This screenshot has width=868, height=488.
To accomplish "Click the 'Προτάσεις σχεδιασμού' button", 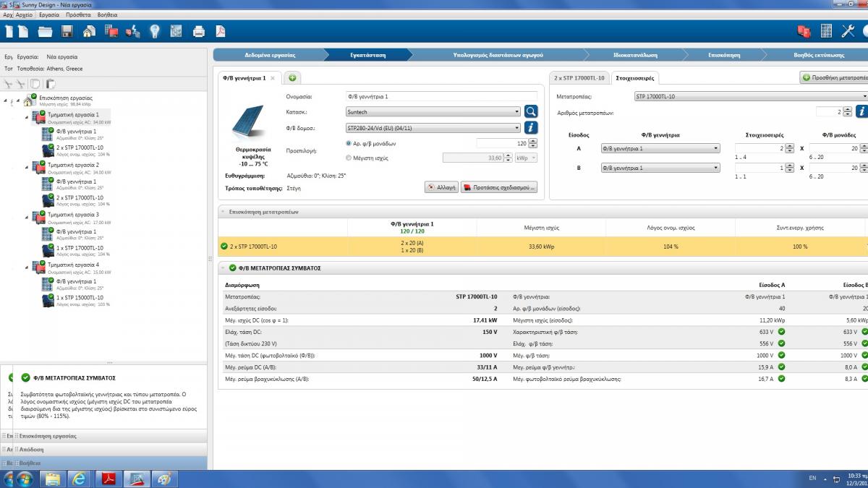I will (x=499, y=187).
